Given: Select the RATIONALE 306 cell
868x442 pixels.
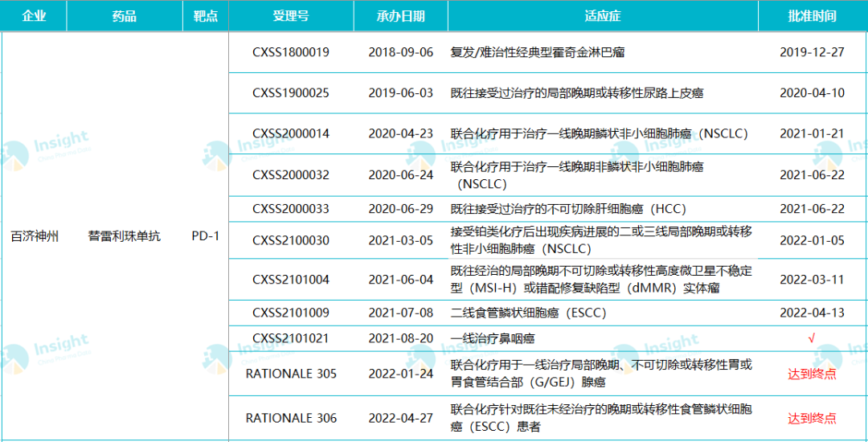Looking at the screenshot, I should [x=291, y=419].
